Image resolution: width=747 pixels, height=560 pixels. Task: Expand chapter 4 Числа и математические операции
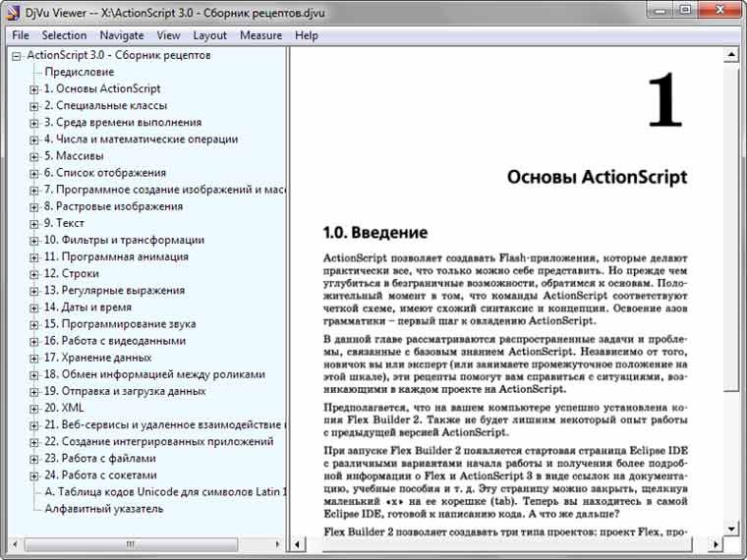coord(33,140)
